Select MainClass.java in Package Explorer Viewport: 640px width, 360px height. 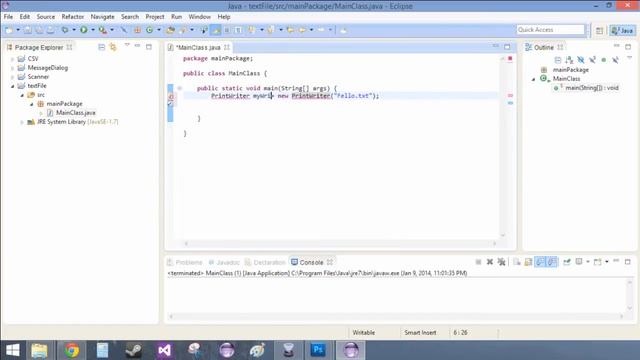pyautogui.click(x=76, y=113)
